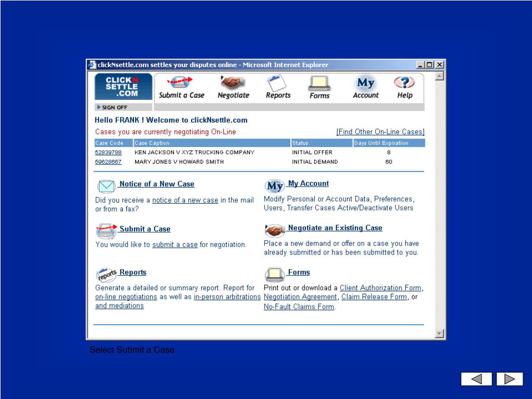Click the handshake icon beside Negotiate an Existing Case

pyautogui.click(x=275, y=230)
